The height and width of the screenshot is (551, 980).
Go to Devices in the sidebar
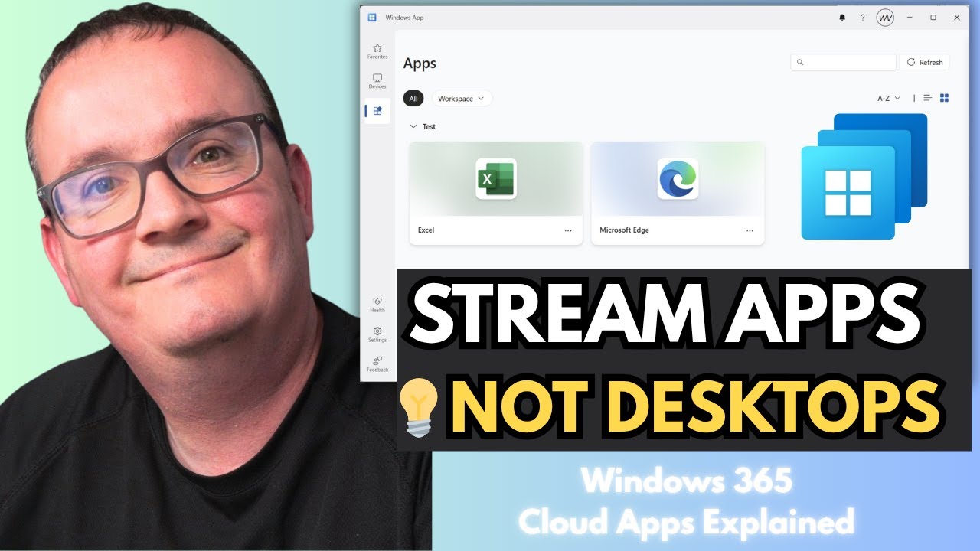pyautogui.click(x=377, y=81)
